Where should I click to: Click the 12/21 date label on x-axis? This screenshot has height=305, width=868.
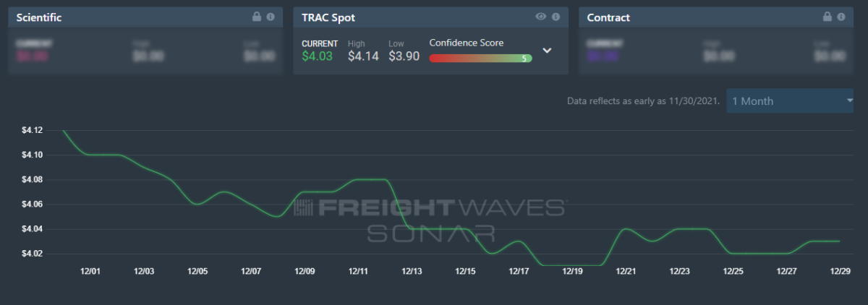tap(626, 271)
